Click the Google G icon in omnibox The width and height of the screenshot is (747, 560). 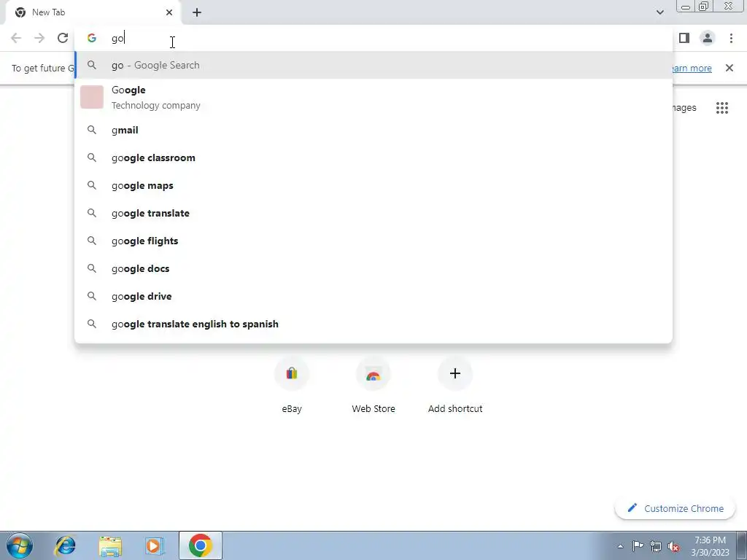(91, 38)
